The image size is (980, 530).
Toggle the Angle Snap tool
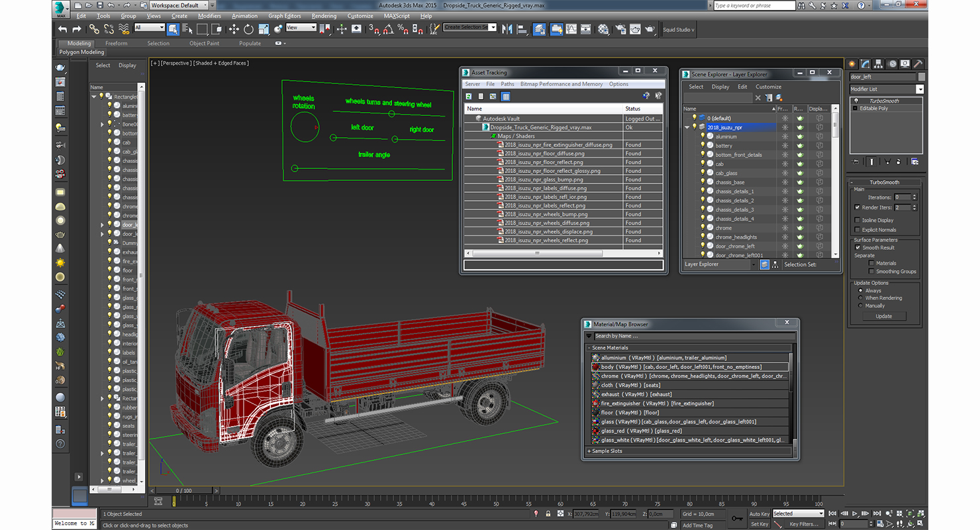(x=388, y=29)
